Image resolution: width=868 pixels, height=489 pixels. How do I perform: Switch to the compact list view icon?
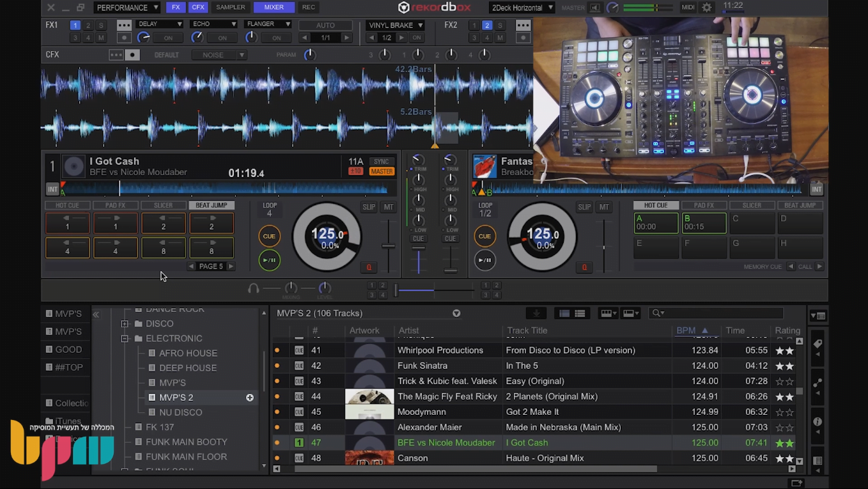564,313
